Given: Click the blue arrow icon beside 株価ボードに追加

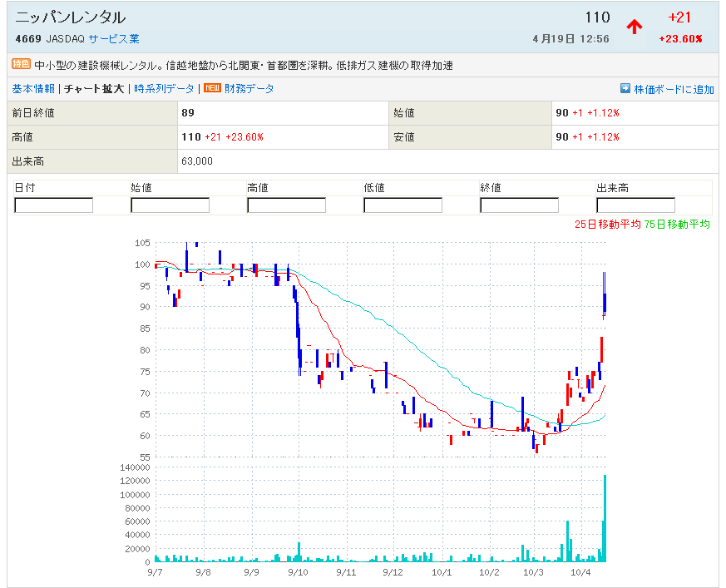Looking at the screenshot, I should 625,88.
